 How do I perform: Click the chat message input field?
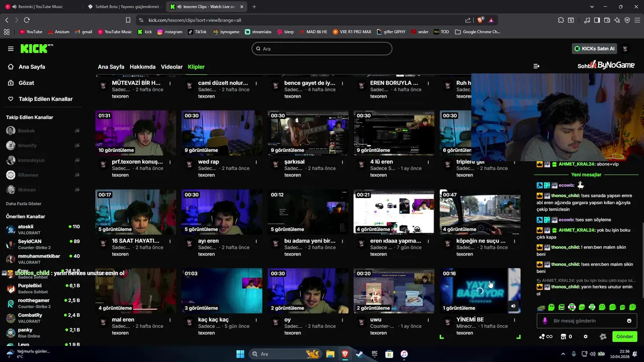pos(588,321)
